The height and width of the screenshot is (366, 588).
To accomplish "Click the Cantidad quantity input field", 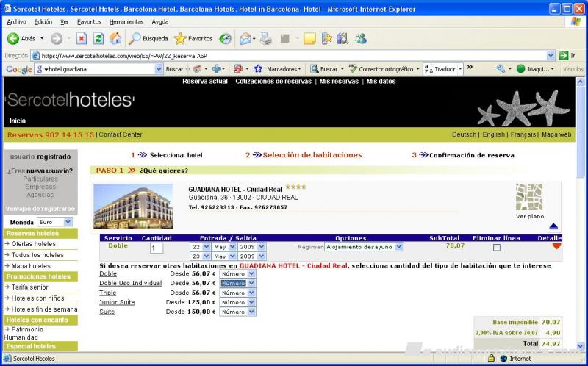I will [x=157, y=248].
